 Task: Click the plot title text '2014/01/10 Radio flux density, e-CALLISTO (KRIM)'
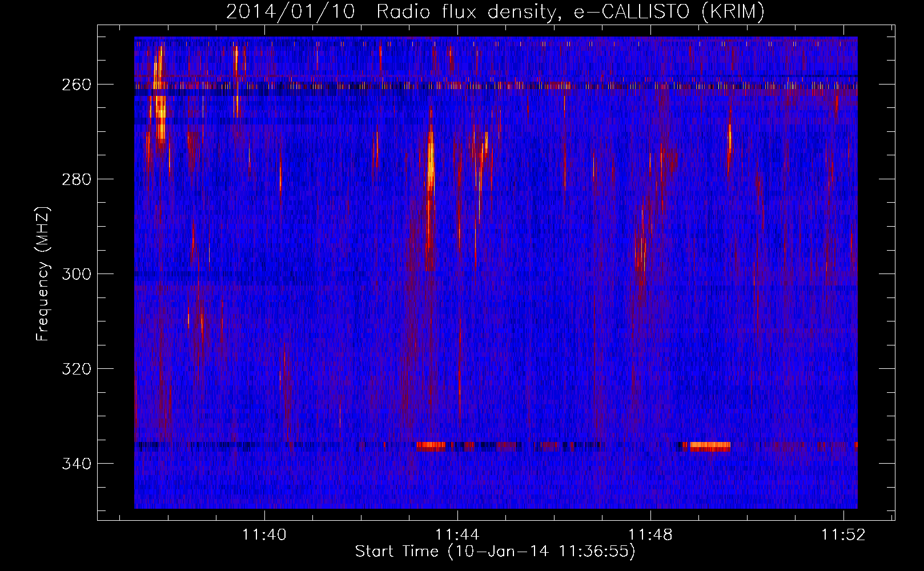[495, 12]
